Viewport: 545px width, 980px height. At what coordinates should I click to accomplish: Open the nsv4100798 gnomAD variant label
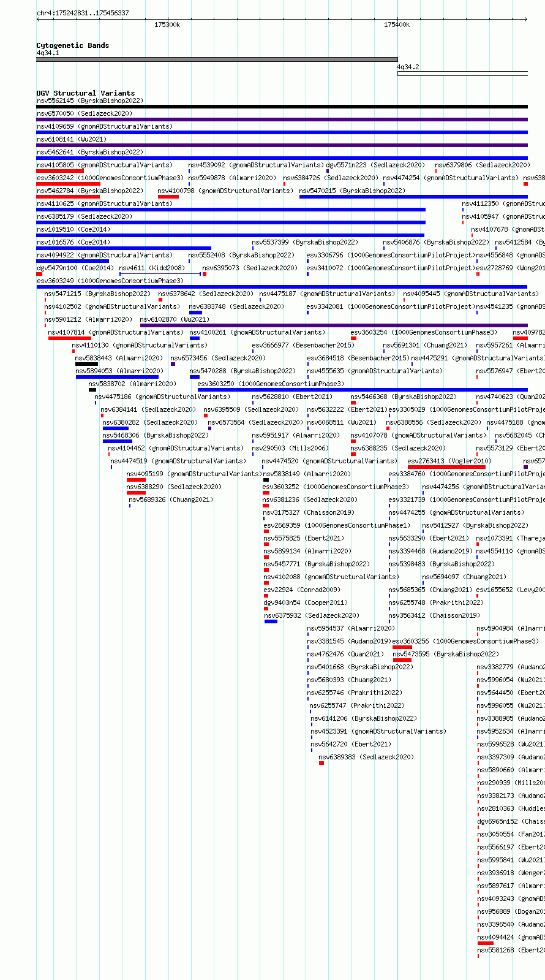[226, 191]
